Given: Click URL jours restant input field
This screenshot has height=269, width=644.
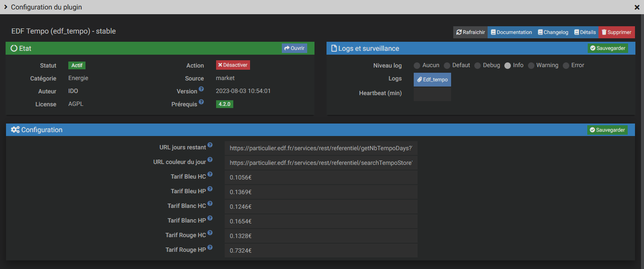Looking at the screenshot, I should point(321,148).
